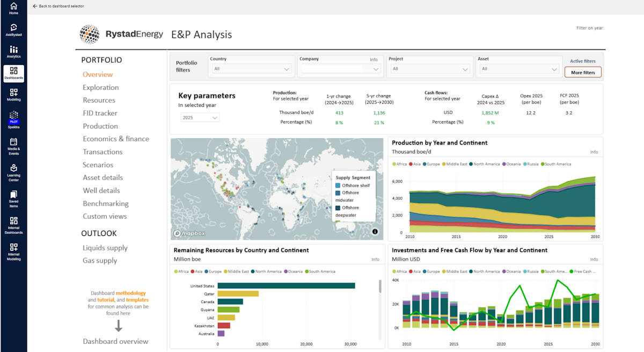Image resolution: width=644 pixels, height=352 pixels.
Task: Toggle the Africa legend in Production chart
Action: click(399, 164)
